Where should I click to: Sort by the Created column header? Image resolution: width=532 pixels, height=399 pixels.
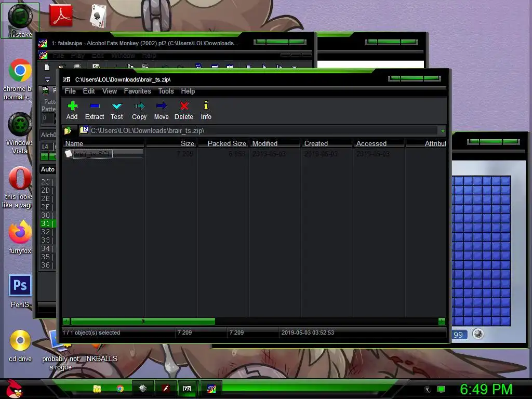[x=327, y=143]
